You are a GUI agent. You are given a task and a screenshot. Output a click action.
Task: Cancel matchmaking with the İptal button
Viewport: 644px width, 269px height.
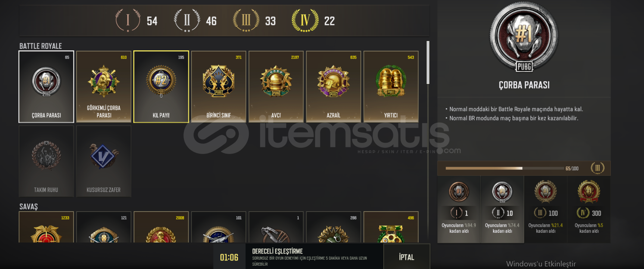[x=407, y=257]
